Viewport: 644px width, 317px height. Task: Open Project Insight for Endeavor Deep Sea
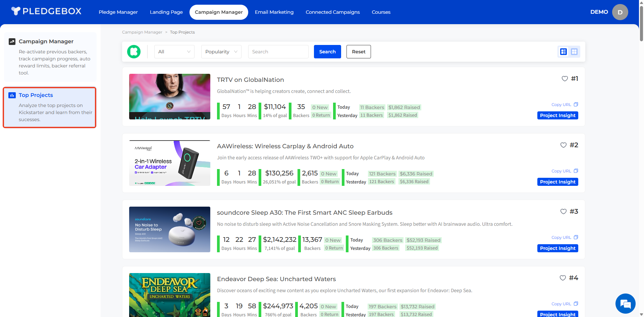(557, 314)
